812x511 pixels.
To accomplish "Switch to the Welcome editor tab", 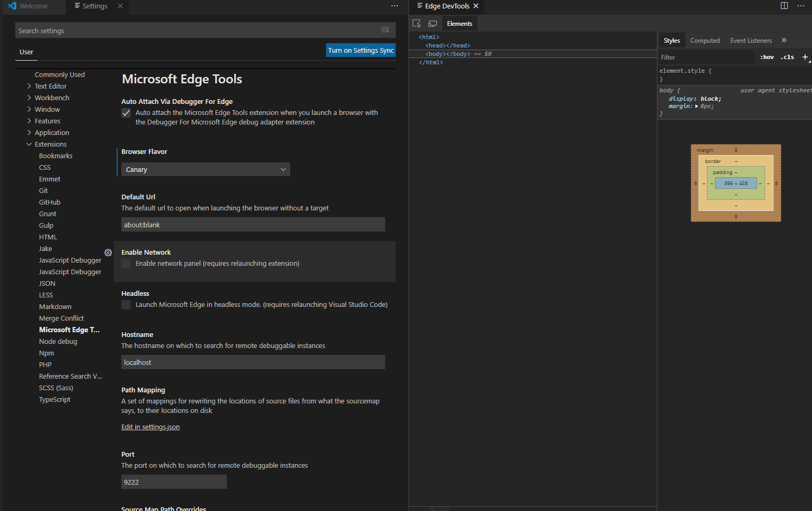I will [33, 6].
